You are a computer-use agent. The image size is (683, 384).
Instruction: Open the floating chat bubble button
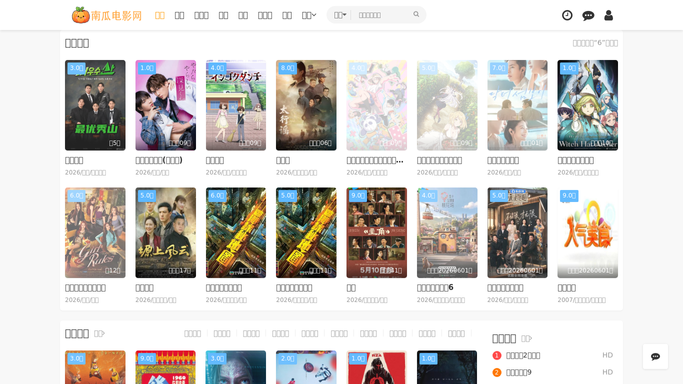[655, 357]
